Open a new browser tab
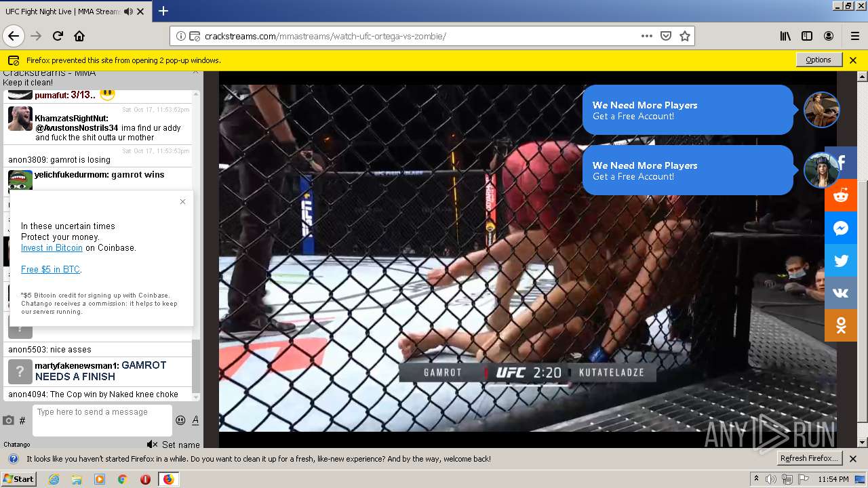The height and width of the screenshot is (488, 868). pyautogui.click(x=163, y=11)
